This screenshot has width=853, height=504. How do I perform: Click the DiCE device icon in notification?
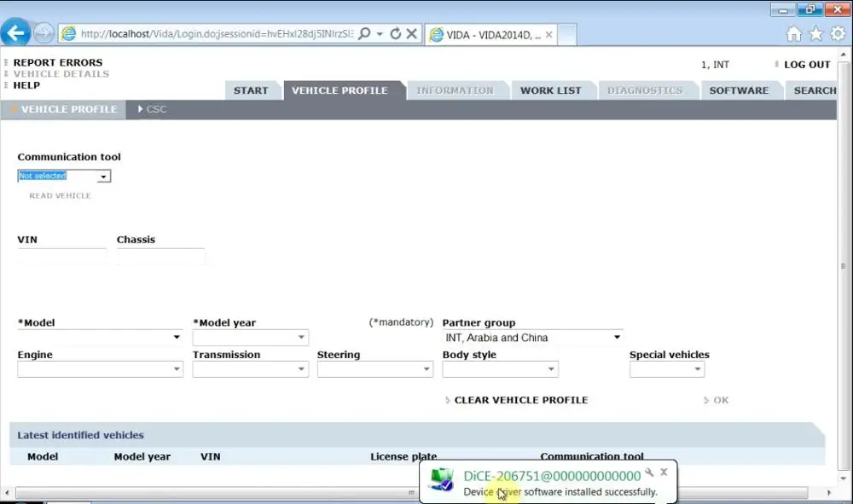point(441,479)
